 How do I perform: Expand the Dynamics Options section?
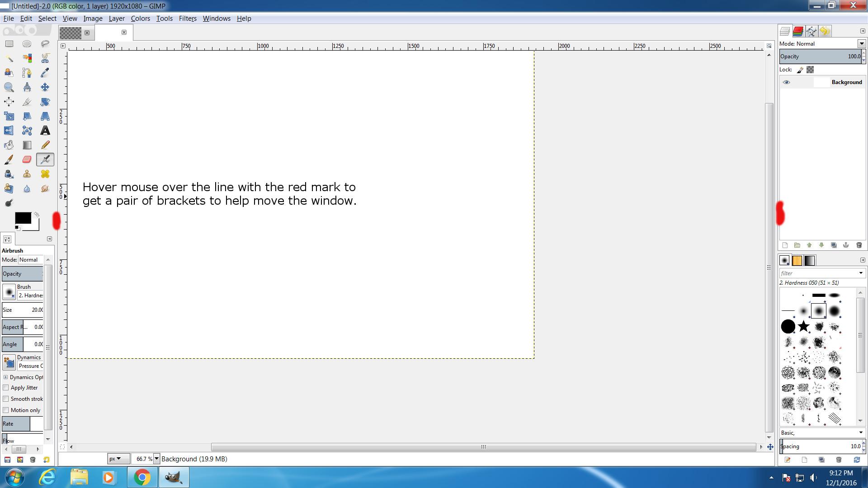5,377
